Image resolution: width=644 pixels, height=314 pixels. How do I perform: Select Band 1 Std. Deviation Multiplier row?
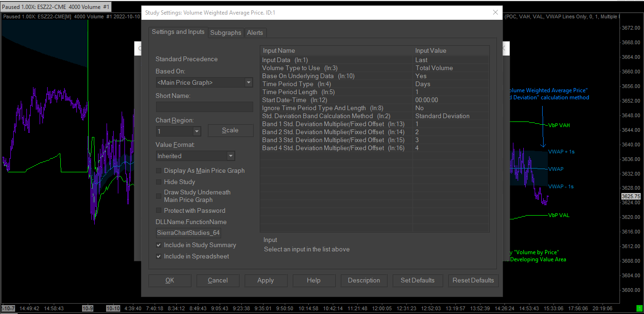[375, 124]
